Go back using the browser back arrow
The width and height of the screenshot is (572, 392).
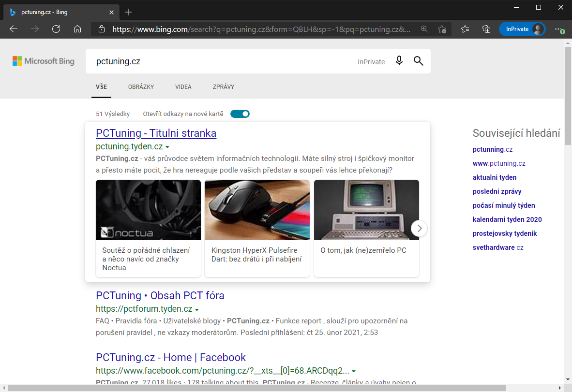pos(14,29)
